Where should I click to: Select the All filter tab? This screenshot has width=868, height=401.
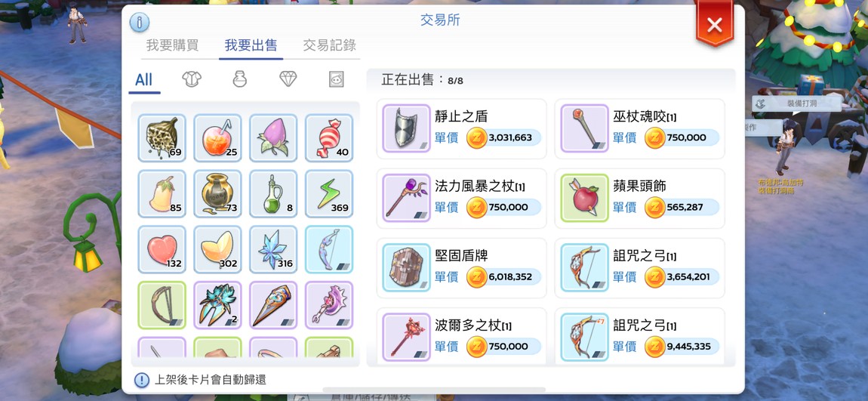tap(143, 80)
